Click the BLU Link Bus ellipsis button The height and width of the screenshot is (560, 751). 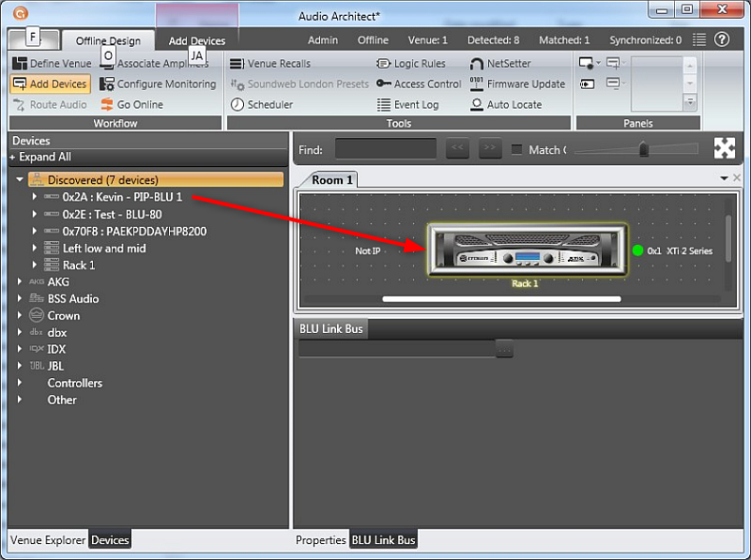[x=504, y=349]
